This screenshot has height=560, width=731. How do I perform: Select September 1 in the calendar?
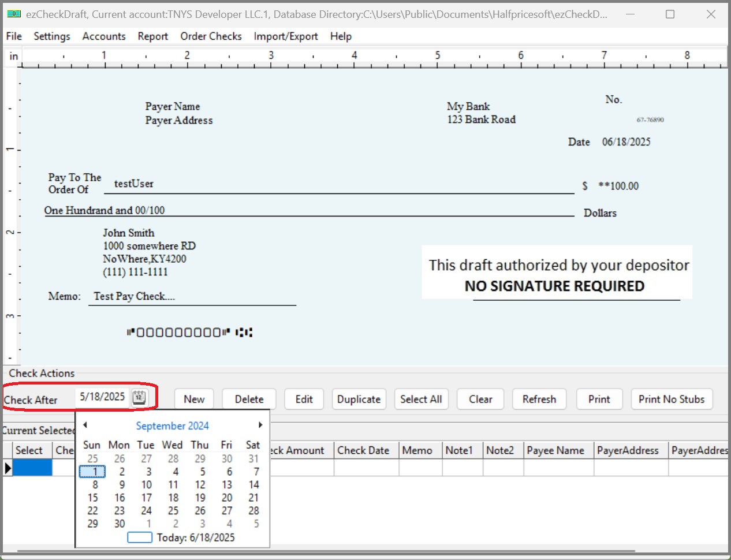[x=92, y=472]
